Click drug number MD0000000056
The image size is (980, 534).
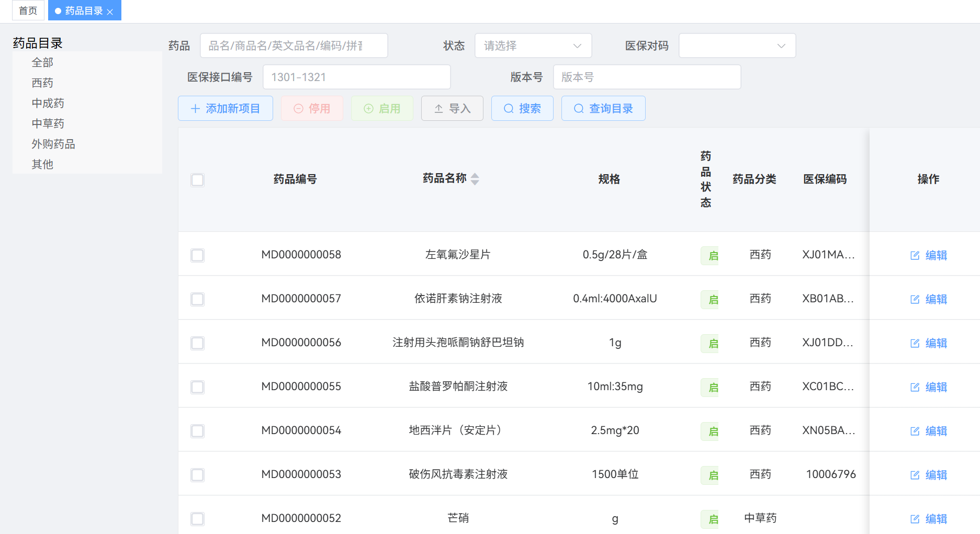(x=301, y=343)
